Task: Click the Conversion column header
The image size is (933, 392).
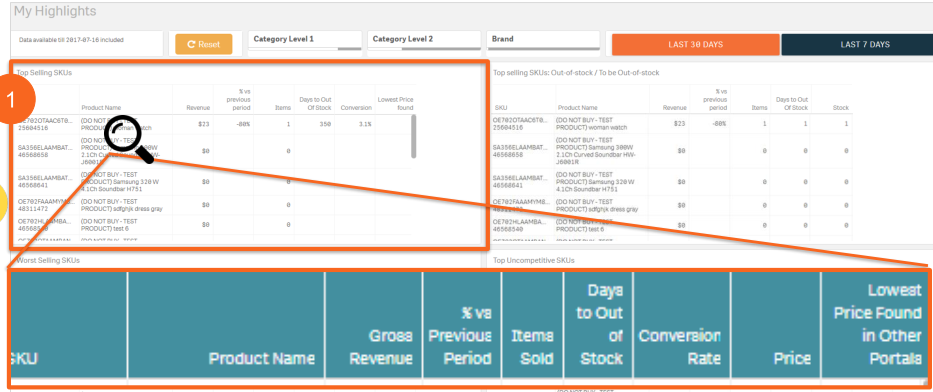Action: click(x=356, y=108)
